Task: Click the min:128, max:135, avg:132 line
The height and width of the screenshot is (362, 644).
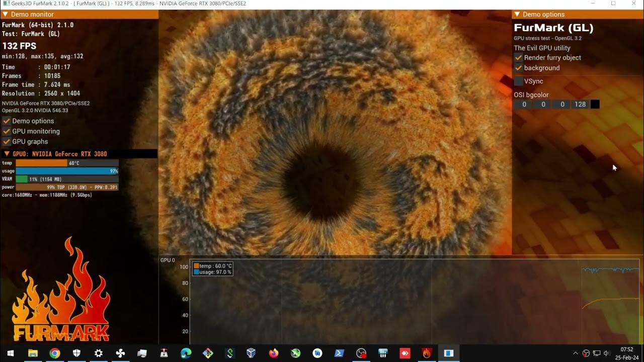Action: (x=43, y=56)
